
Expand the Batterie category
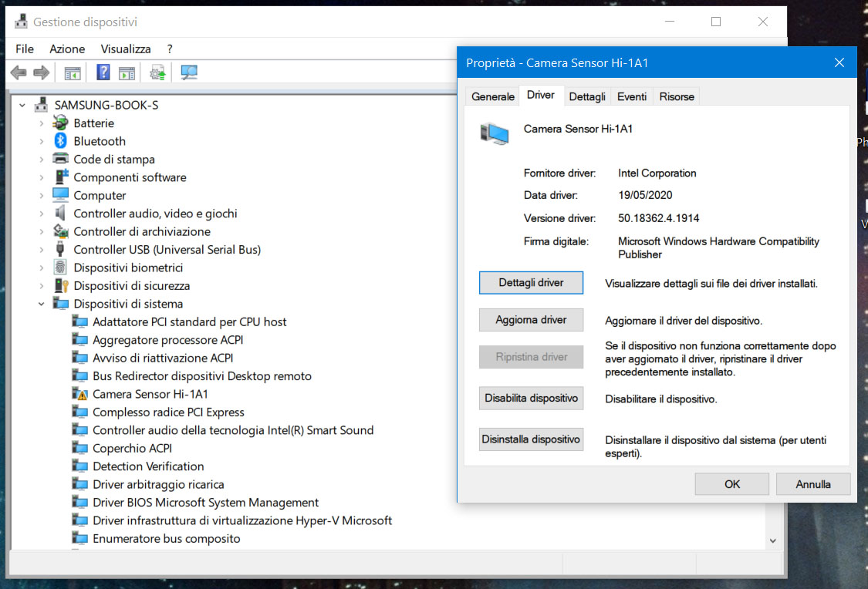pos(42,123)
